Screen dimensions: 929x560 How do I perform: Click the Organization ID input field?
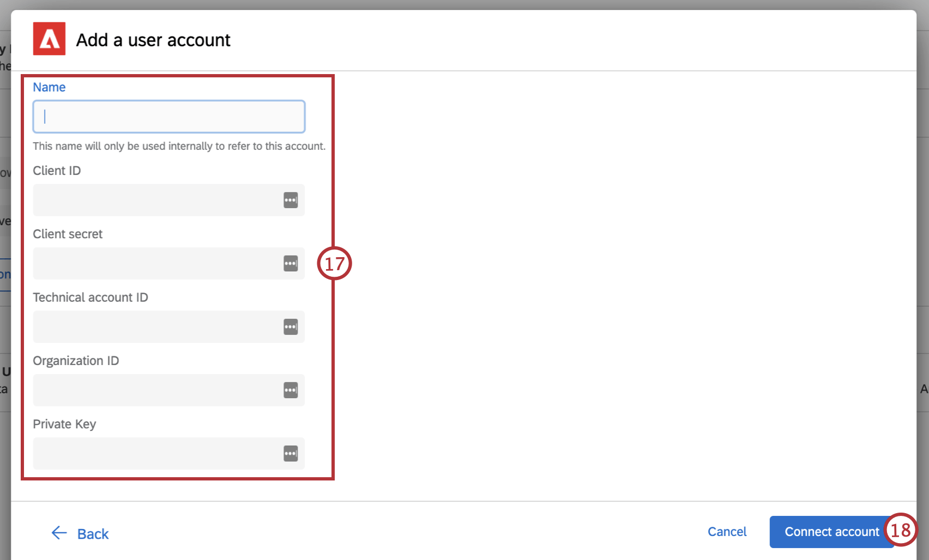153,390
